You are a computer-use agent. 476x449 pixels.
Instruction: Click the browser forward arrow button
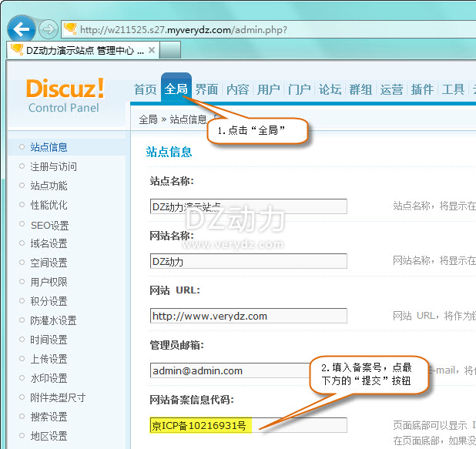pos(48,29)
